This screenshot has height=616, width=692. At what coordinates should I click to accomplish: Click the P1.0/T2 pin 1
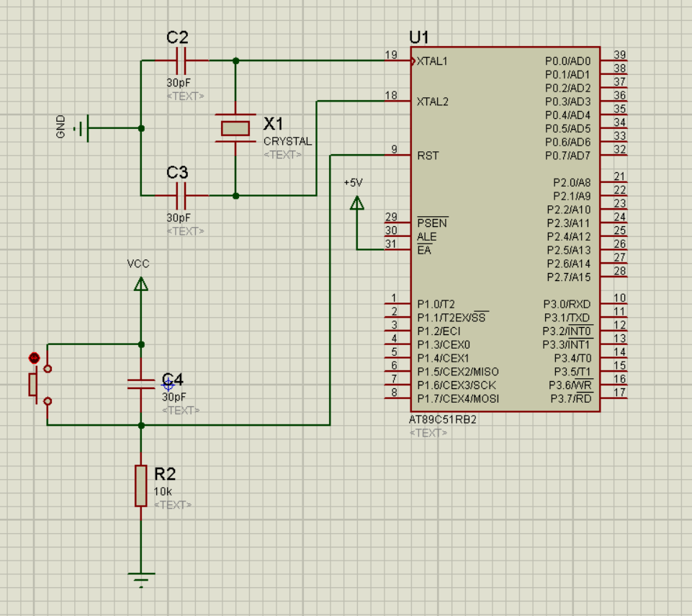coord(397,303)
